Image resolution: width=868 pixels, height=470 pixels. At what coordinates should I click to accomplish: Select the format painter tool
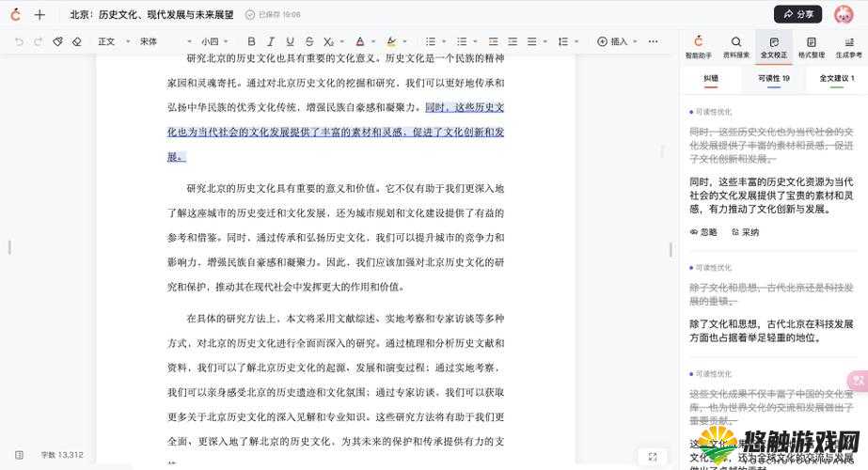coord(57,41)
